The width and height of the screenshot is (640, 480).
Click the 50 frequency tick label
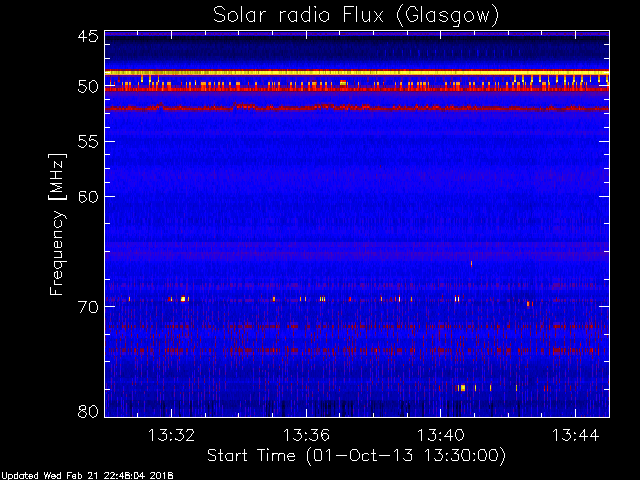[88, 87]
